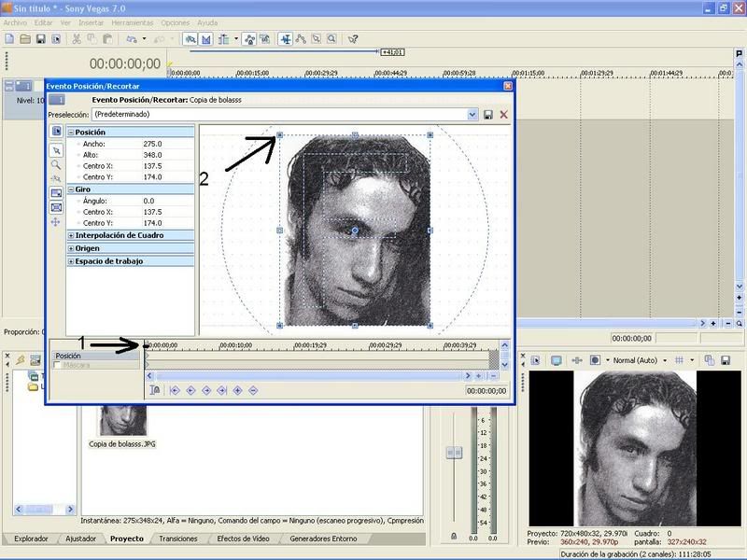
Task: Select the Zoom Edit tool in main toolbar
Action: 331,39
